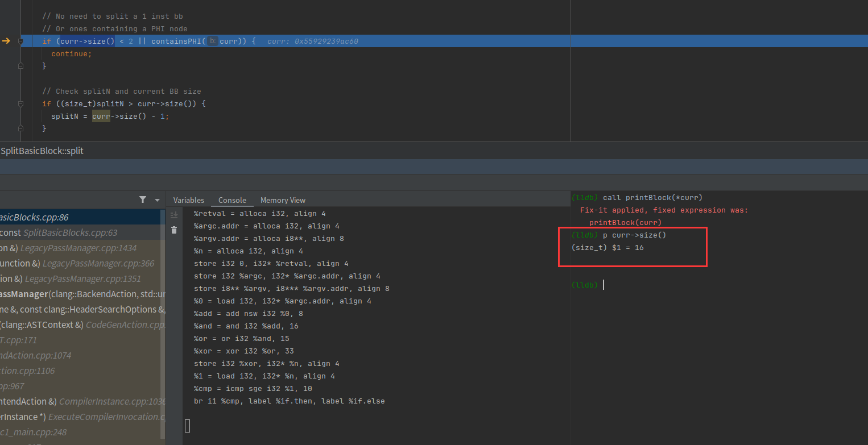868x445 pixels.
Task: Click fold end marker below splitN assignment
Action: 21,128
